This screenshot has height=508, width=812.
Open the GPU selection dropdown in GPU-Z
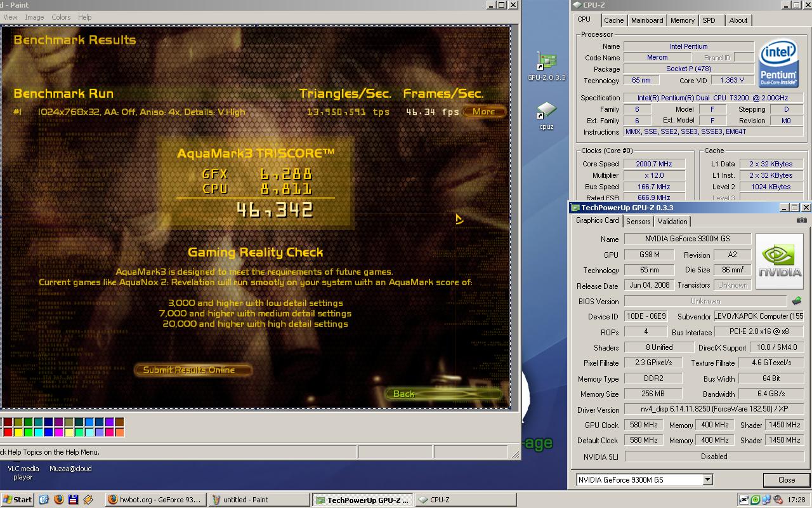point(708,480)
